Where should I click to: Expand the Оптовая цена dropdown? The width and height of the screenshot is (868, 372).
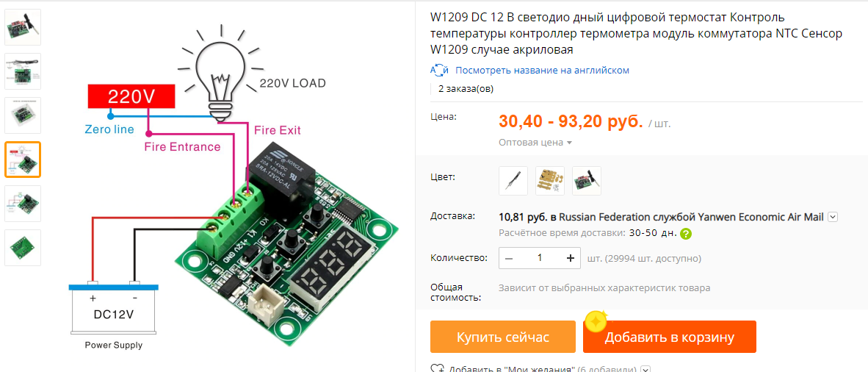[x=535, y=143]
